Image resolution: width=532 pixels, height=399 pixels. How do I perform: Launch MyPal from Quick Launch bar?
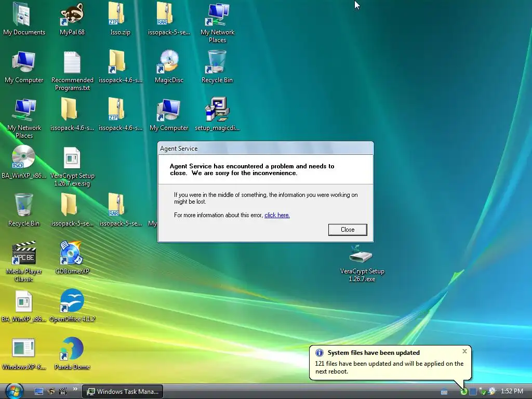click(x=51, y=391)
